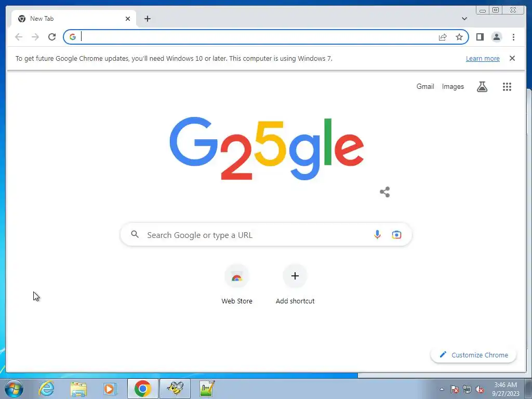532x399 pixels.
Task: Click the forward navigation arrow
Action: pyautogui.click(x=35, y=37)
